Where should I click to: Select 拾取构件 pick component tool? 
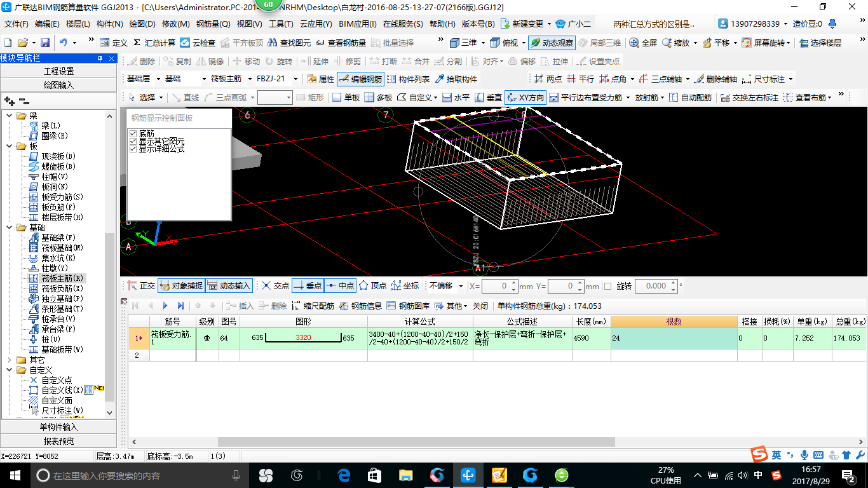456,79
